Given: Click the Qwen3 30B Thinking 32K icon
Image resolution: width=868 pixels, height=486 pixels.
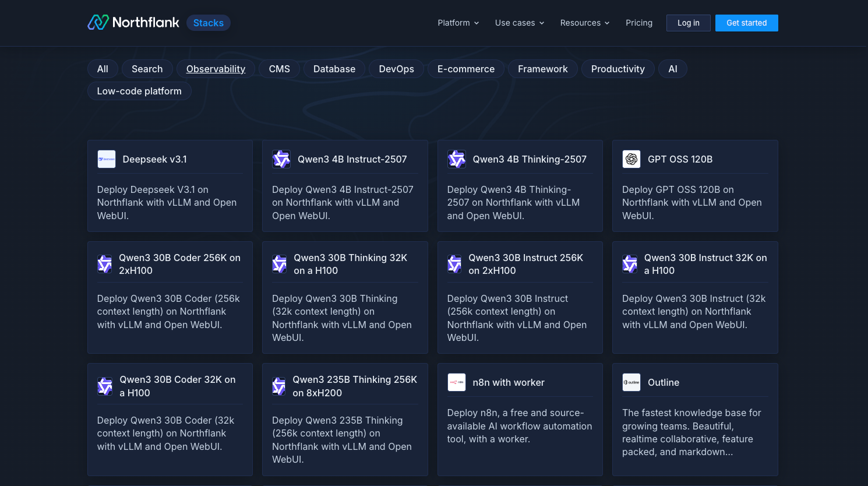Looking at the screenshot, I should coord(280,264).
